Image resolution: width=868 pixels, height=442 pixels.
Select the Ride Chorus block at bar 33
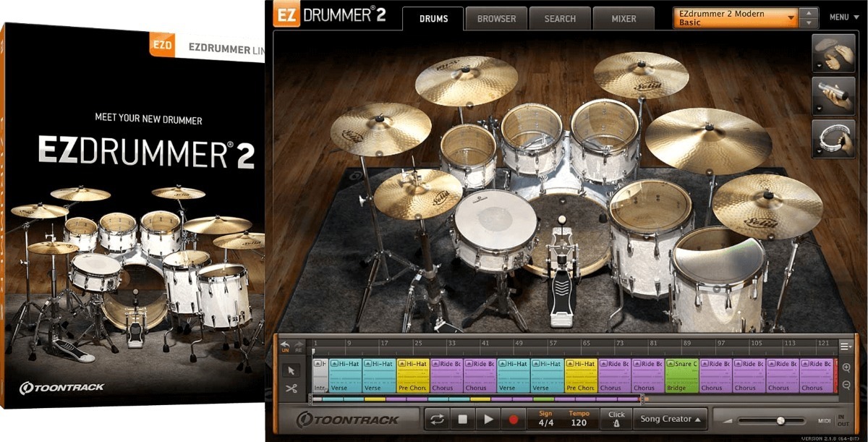tap(446, 375)
